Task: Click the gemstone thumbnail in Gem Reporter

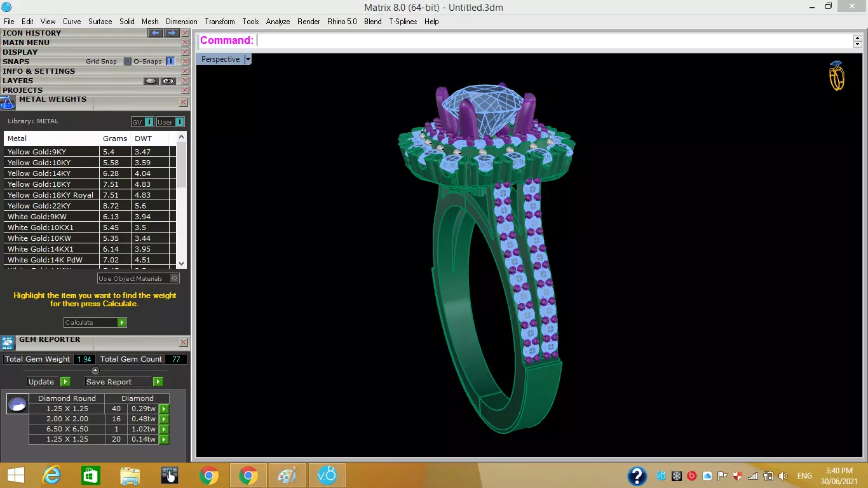Action: point(17,403)
